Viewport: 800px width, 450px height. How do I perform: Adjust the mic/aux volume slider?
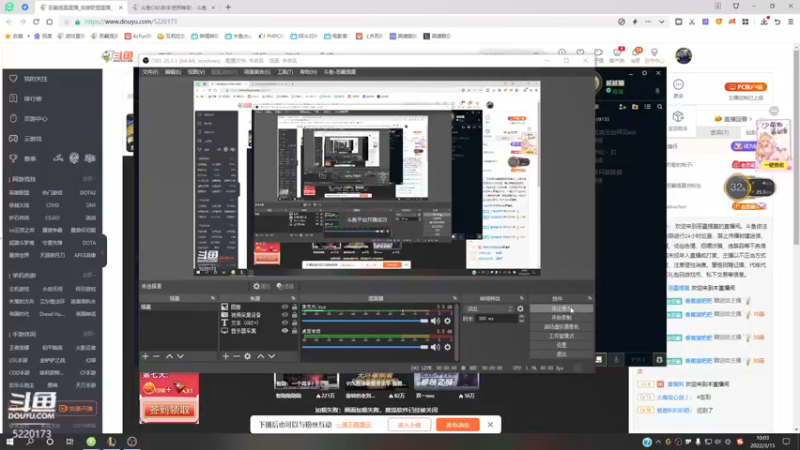tap(365, 321)
